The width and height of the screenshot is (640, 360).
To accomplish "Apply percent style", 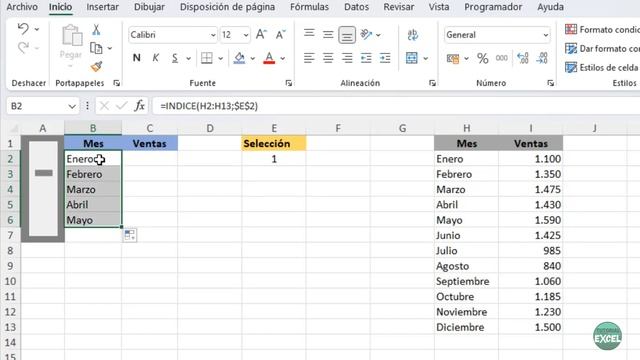I will click(482, 58).
